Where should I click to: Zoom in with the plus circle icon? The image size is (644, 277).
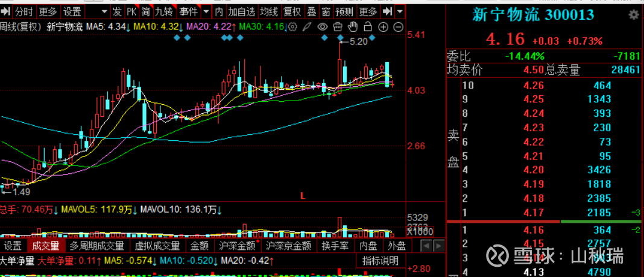coord(383,28)
